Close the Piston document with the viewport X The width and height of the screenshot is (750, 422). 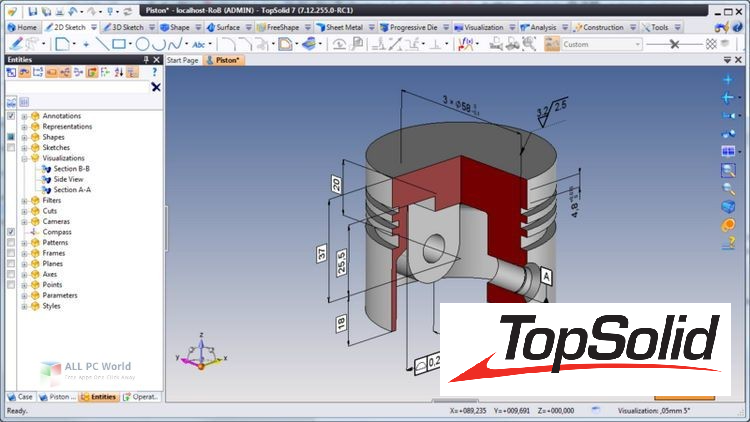(x=738, y=60)
